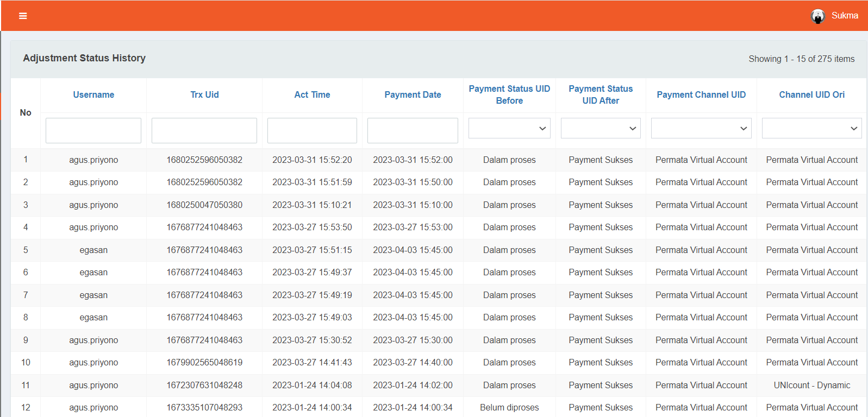Sort by Channel UID Ori header
Image resolution: width=868 pixels, height=417 pixels.
point(811,94)
